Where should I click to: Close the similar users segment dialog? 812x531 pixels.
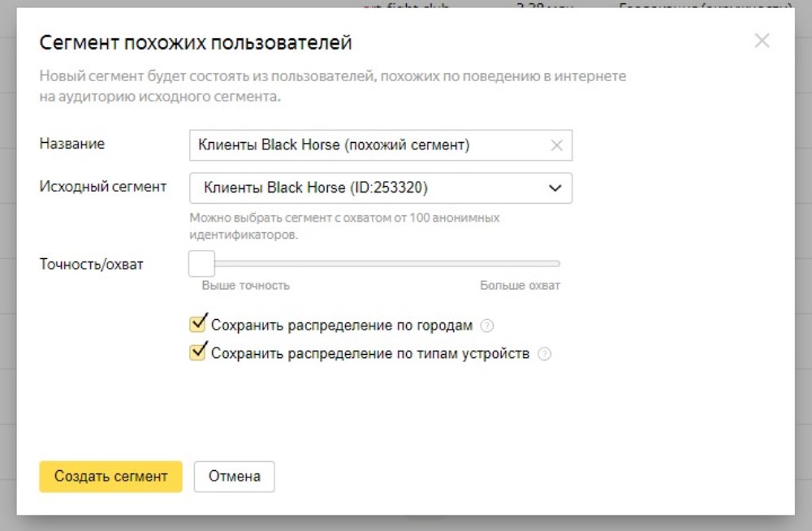pos(762,41)
